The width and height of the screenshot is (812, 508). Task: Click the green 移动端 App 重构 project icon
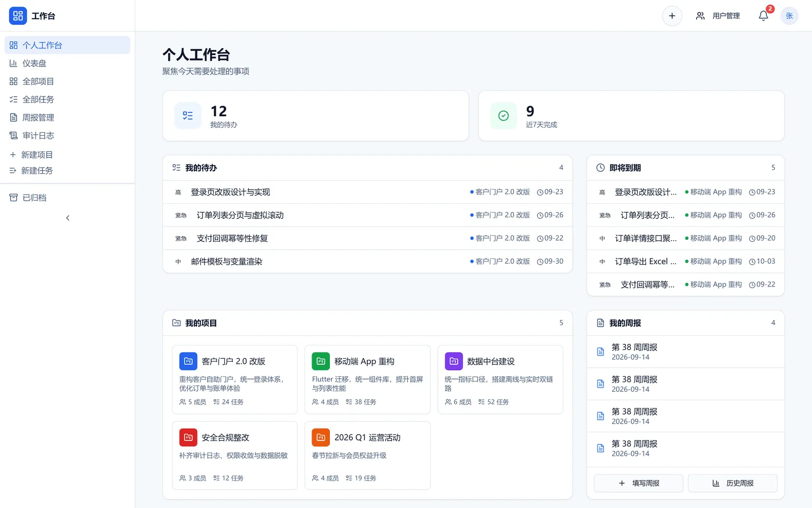[321, 361]
